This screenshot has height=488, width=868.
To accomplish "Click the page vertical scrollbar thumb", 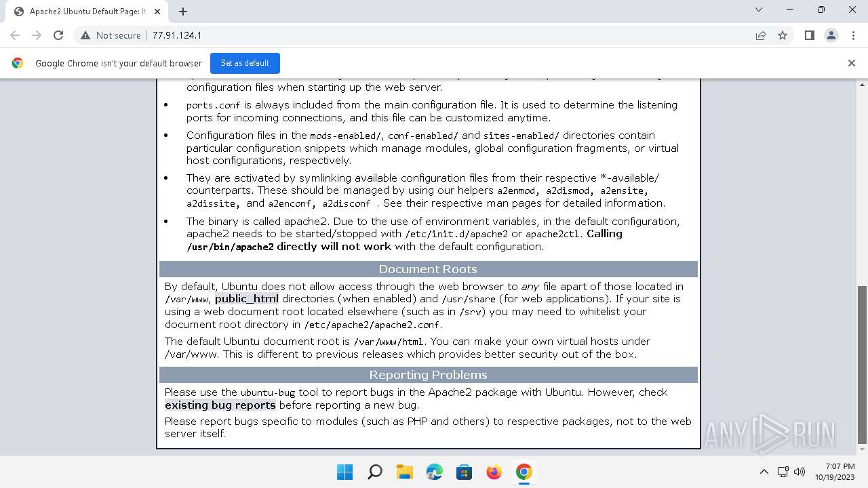I will (x=862, y=363).
